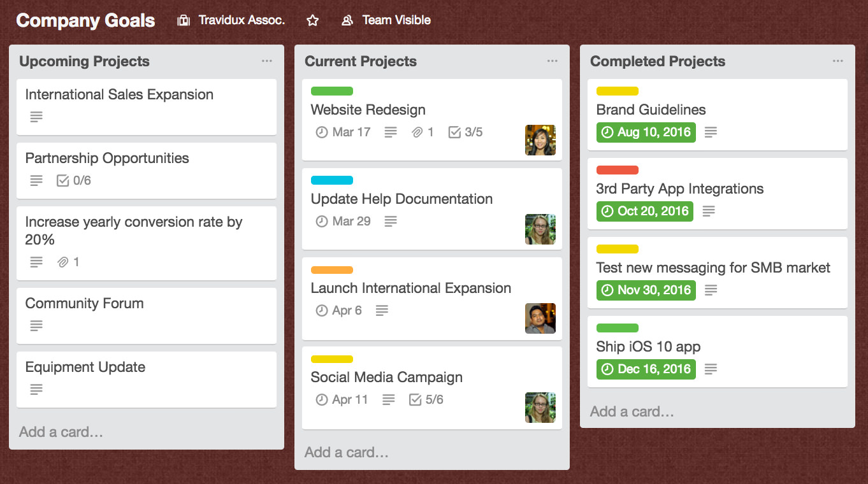
Task: Open the Completed Projects list options
Action: point(837,61)
